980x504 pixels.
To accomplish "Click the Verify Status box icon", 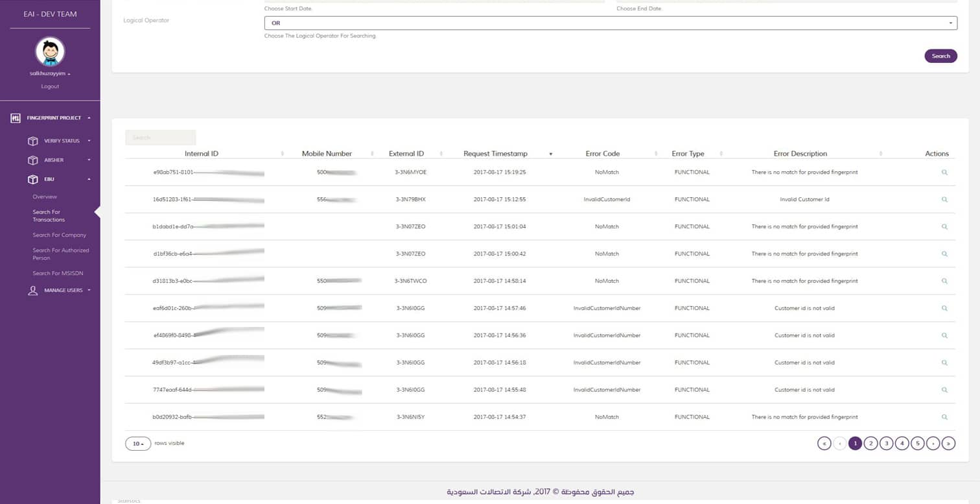I will [x=33, y=141].
